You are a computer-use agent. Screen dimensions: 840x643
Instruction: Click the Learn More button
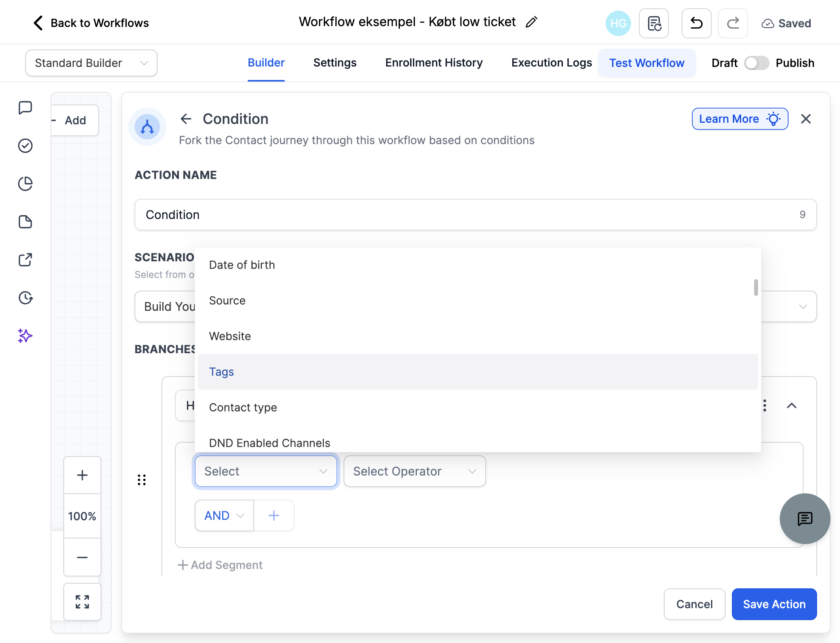click(x=740, y=119)
